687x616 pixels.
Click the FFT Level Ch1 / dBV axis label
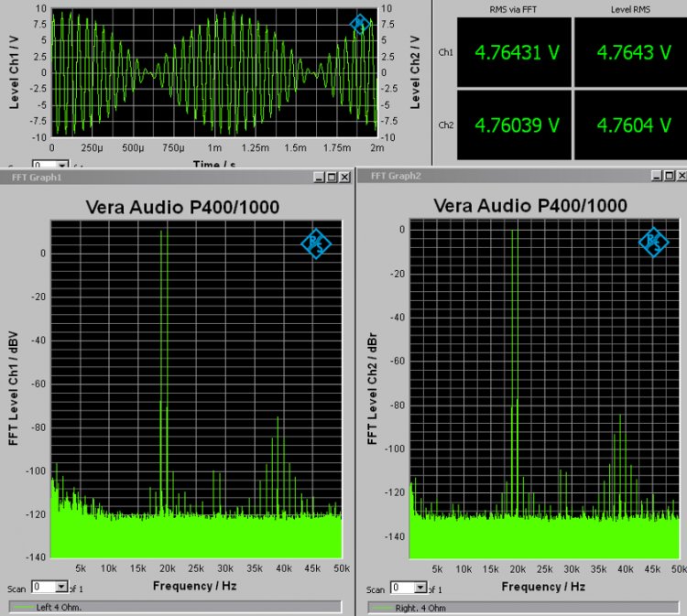[13, 388]
